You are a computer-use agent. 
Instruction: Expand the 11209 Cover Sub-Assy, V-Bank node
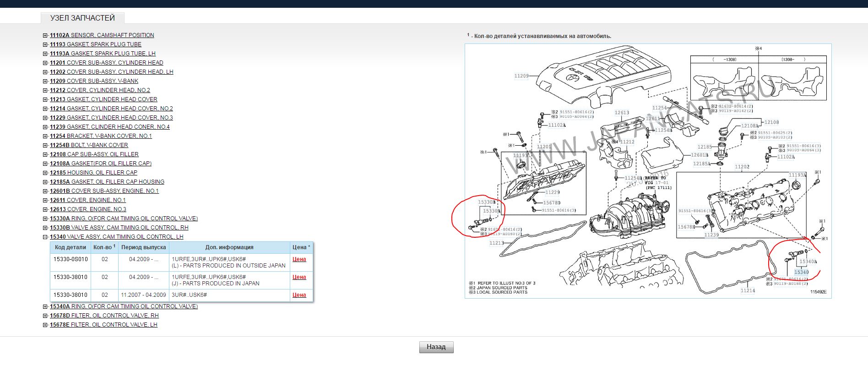click(x=45, y=81)
